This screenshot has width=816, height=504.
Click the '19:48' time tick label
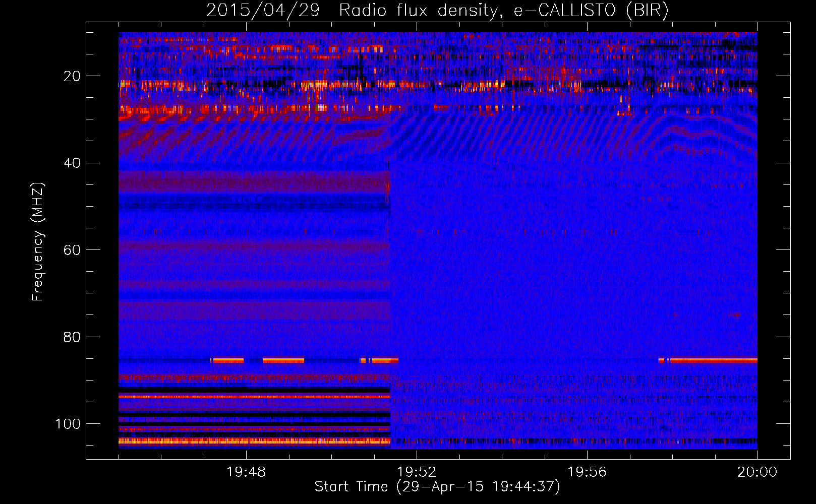tap(246, 472)
